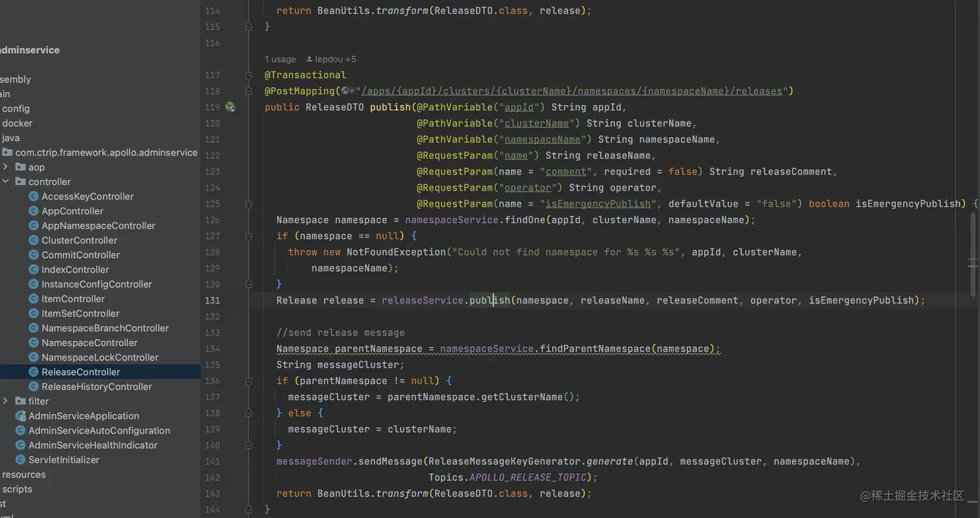
Task: Click the ReleaseController class icon
Action: [x=34, y=372]
